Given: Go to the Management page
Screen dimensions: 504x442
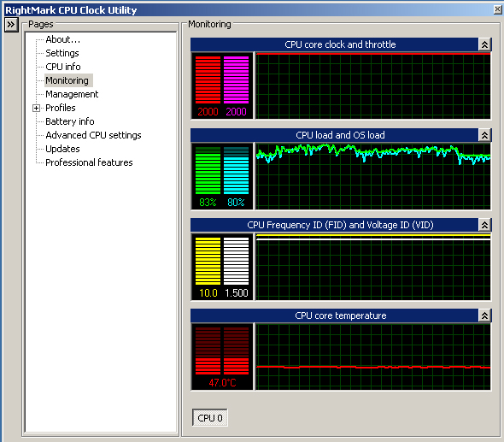Looking at the screenshot, I should click(72, 94).
